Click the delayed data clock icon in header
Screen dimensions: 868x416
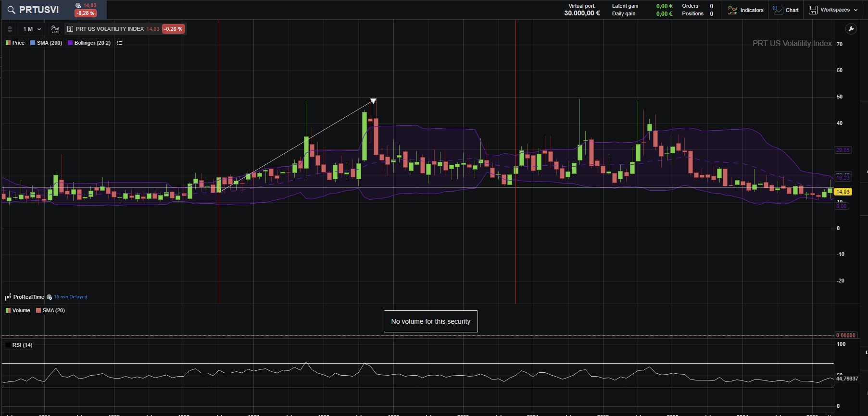click(x=78, y=6)
